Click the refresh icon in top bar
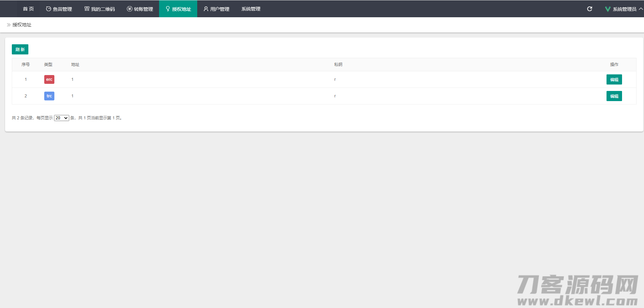 pos(589,9)
